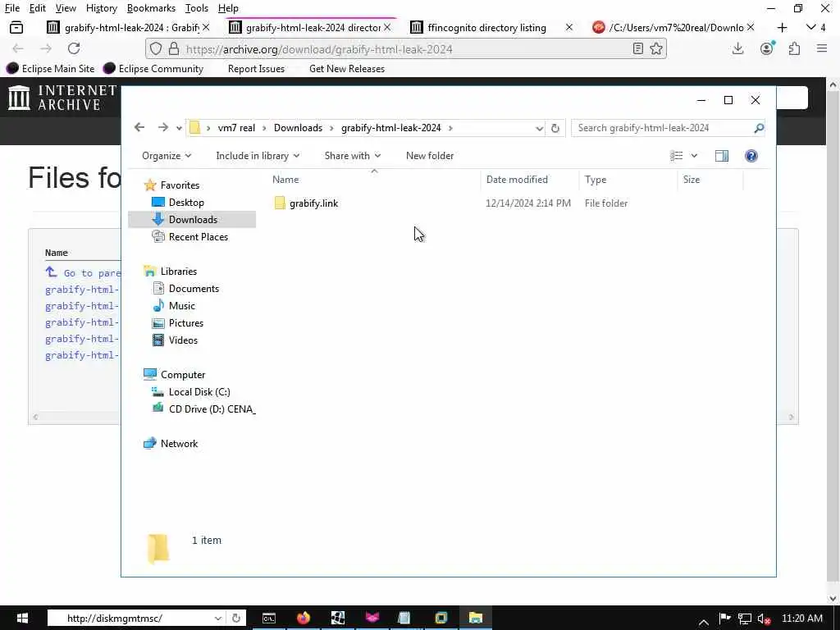The width and height of the screenshot is (840, 630).
Task: Open Firefox extensions icon
Action: (x=794, y=48)
